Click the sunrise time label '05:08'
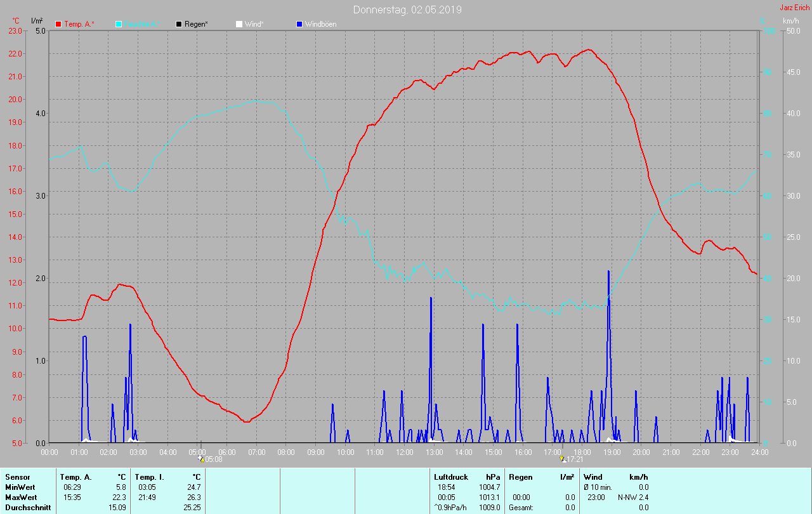The image size is (812, 514). click(213, 459)
